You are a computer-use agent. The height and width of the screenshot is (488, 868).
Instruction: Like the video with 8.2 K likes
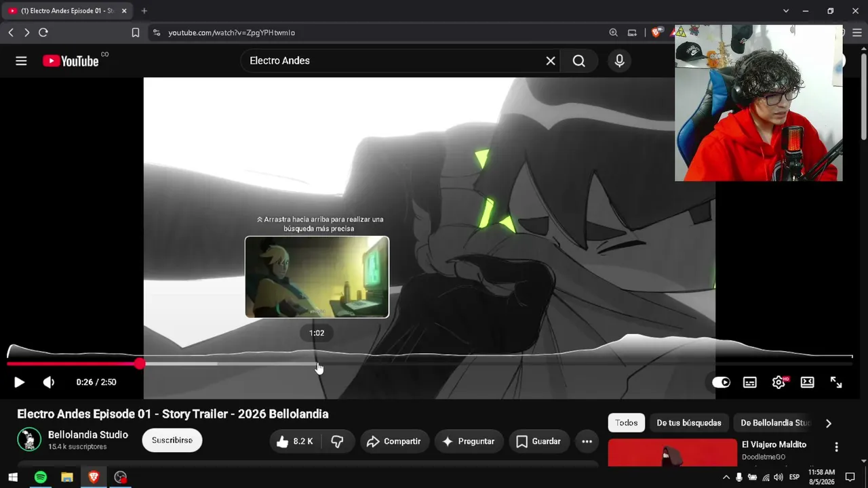pyautogui.click(x=294, y=441)
